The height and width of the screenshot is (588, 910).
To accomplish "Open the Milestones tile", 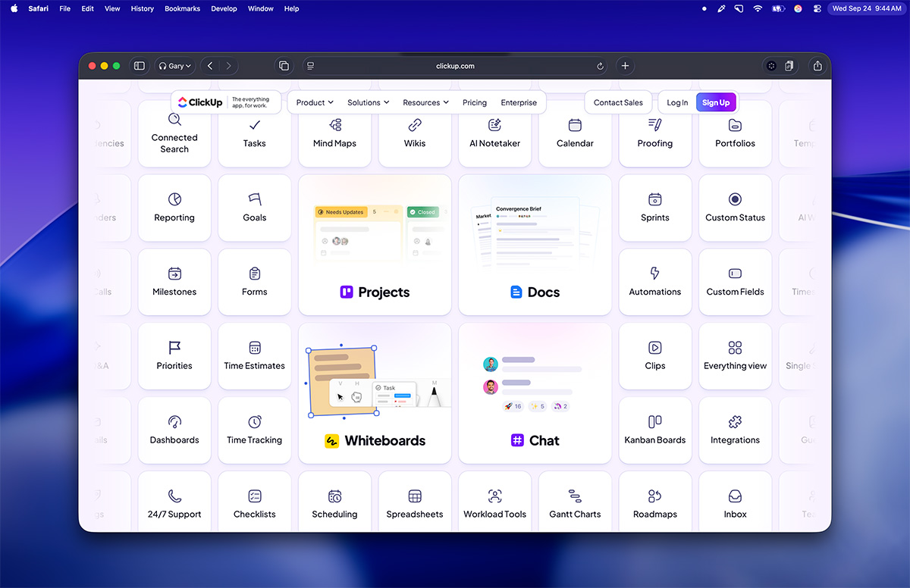I will click(174, 282).
